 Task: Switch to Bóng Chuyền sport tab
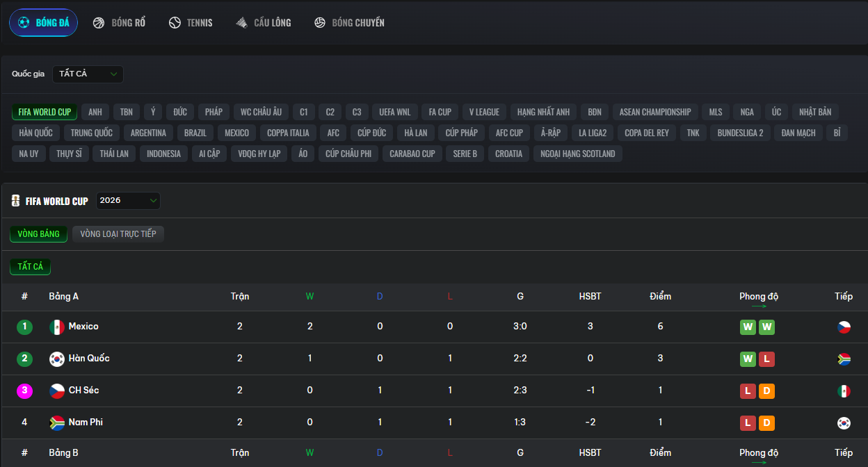349,23
